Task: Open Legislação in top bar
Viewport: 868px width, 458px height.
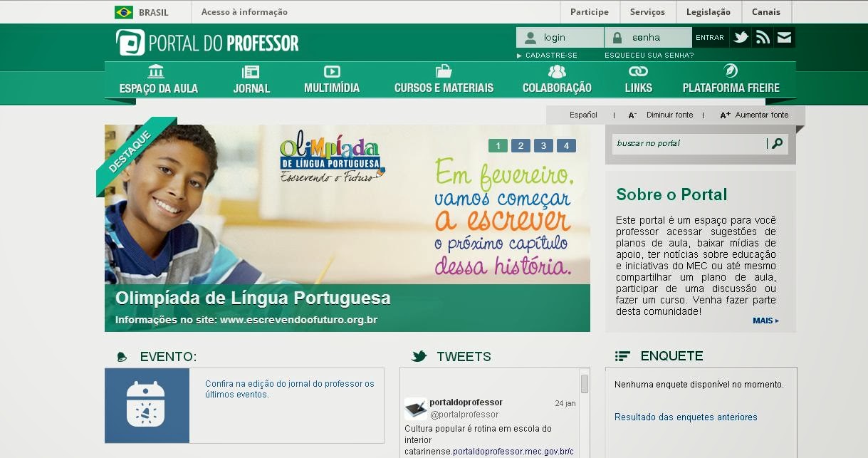Action: [708, 12]
